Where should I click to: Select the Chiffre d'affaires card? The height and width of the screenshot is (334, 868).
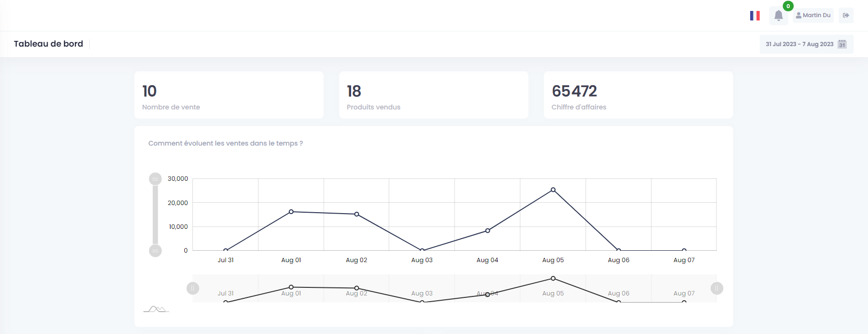tap(638, 95)
